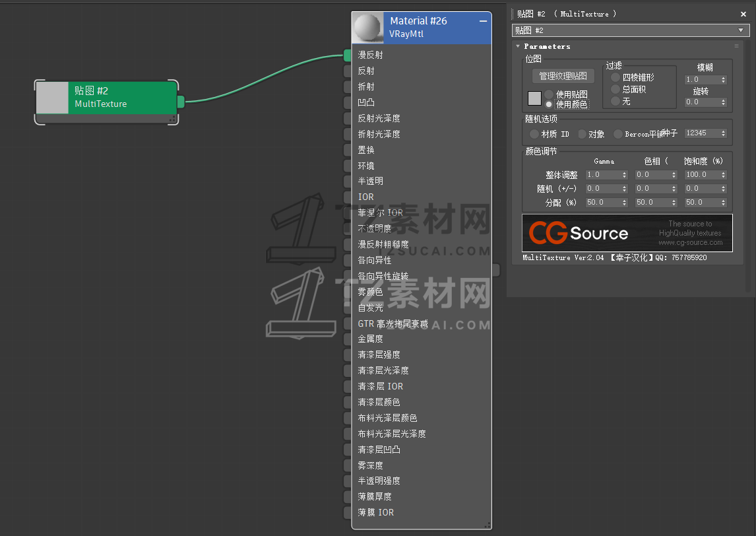Click the 整体调整 色相 value field
This screenshot has width=756, height=536.
pyautogui.click(x=653, y=175)
